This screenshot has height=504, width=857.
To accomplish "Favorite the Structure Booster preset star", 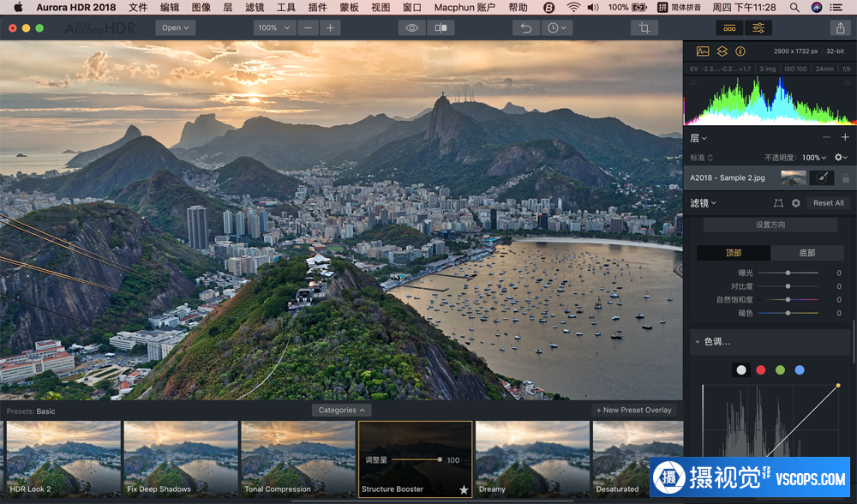I will (464, 489).
